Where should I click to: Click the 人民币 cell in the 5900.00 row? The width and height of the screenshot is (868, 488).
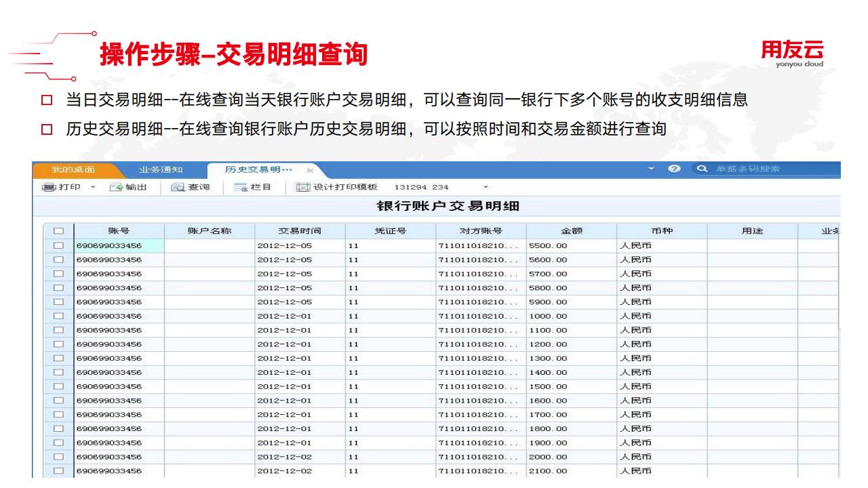click(x=661, y=302)
